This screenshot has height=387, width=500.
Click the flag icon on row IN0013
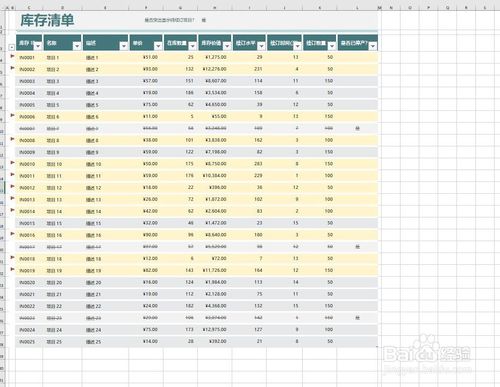[12, 198]
